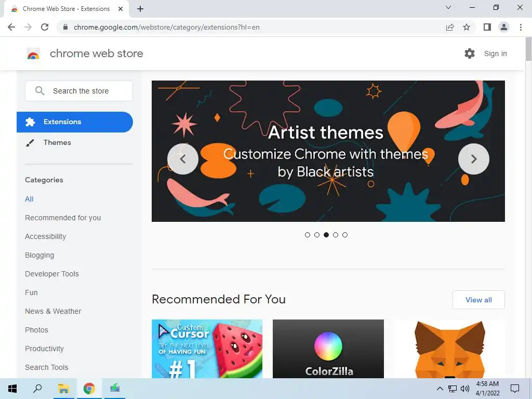This screenshot has width=532, height=399.
Task: Click the browser forward arrow
Action: coord(28,27)
